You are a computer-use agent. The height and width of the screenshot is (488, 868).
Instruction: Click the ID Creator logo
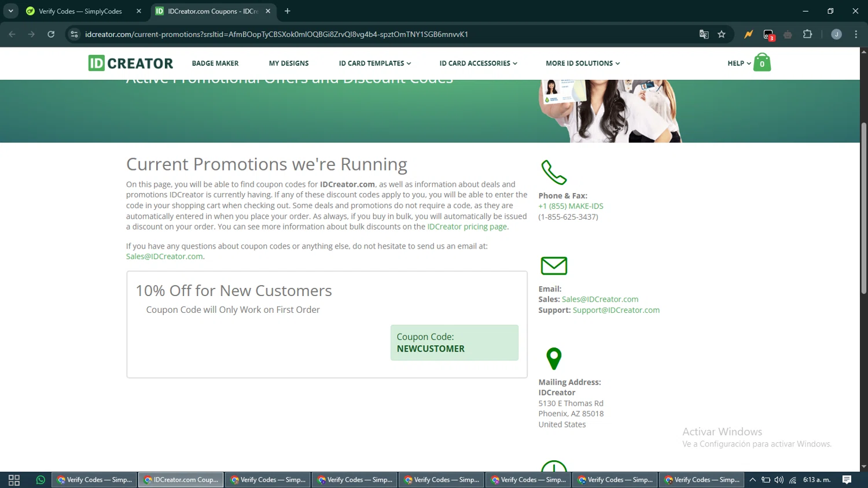(x=131, y=63)
